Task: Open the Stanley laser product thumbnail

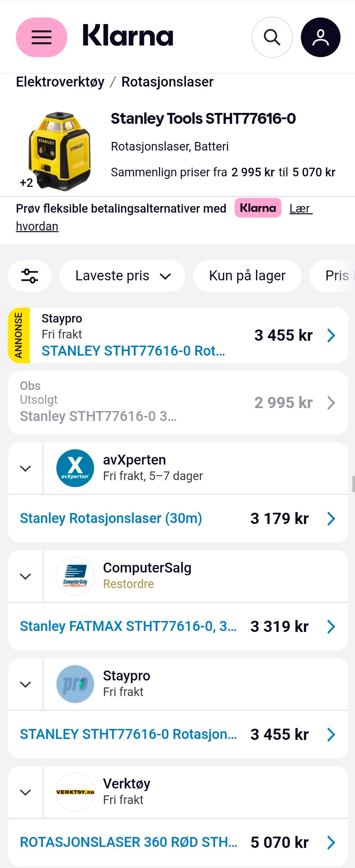Action: pos(59,151)
